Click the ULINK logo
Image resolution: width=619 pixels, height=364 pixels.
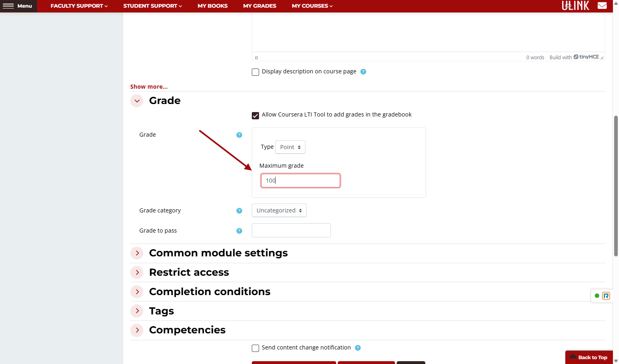tap(575, 6)
